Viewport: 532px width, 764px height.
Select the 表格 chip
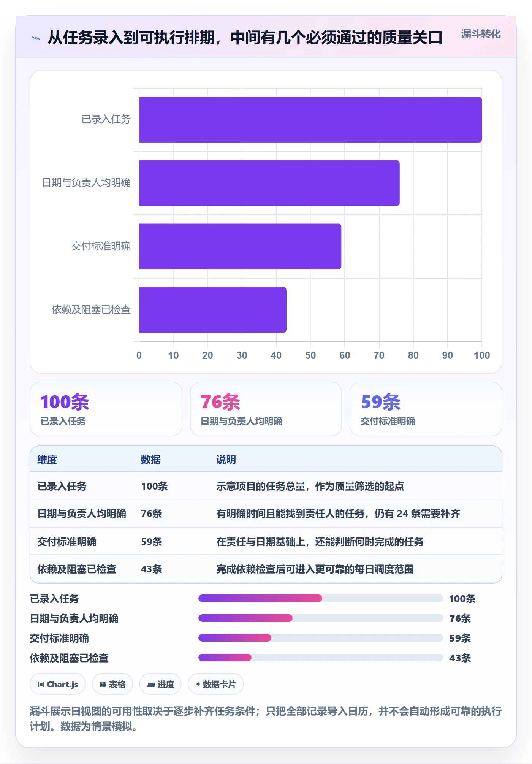coord(112,684)
